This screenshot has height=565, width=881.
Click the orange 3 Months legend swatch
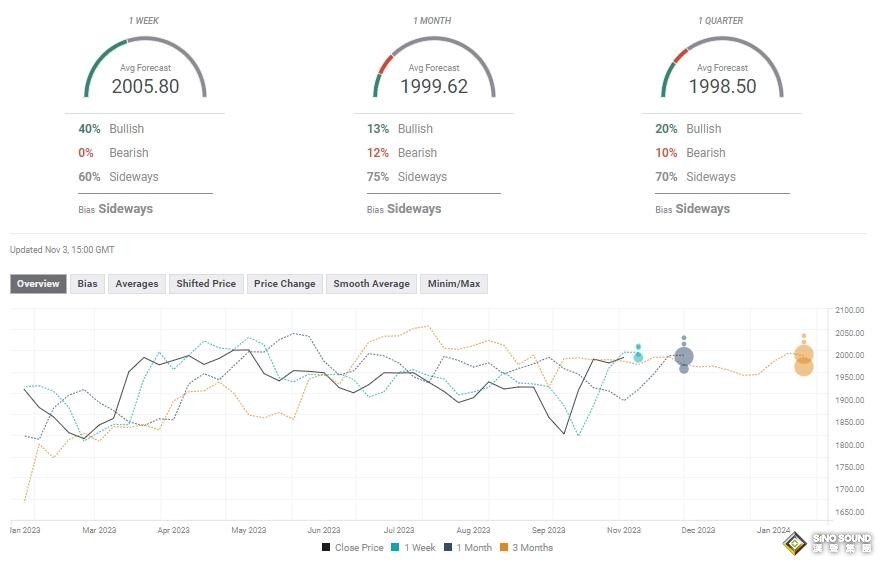504,548
